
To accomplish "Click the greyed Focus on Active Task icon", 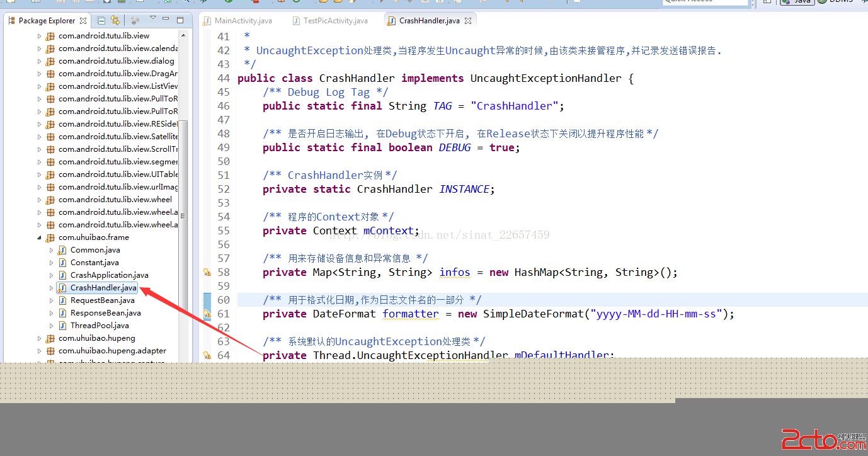I will (x=135, y=21).
